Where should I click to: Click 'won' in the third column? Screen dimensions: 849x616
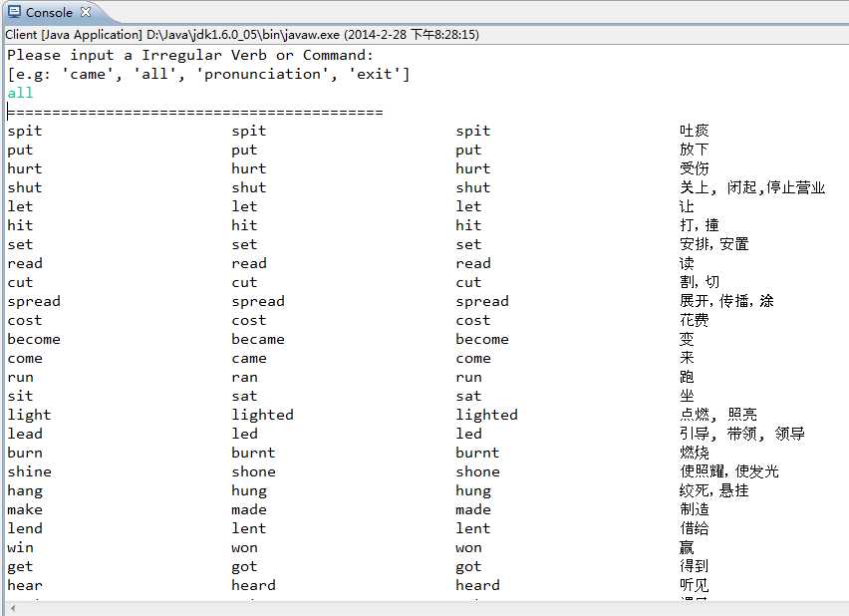[469, 548]
